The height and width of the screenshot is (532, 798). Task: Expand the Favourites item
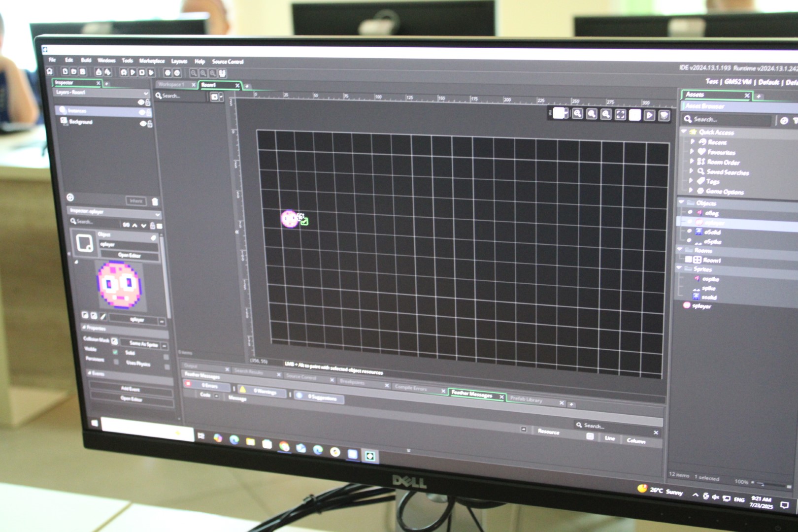pos(692,151)
